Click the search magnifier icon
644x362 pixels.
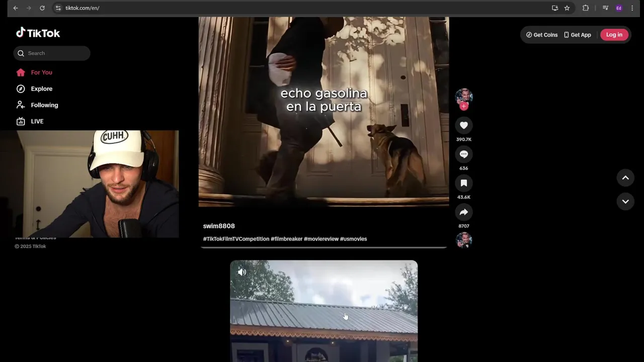pyautogui.click(x=21, y=53)
